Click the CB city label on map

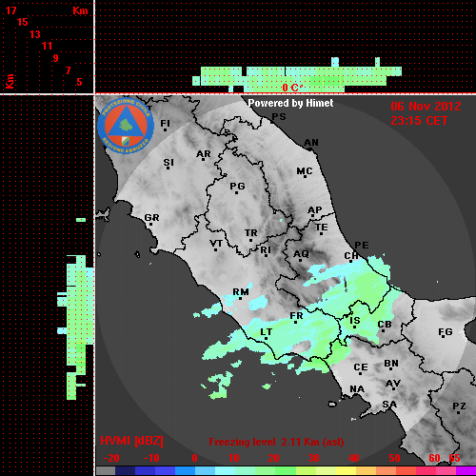[385, 325]
